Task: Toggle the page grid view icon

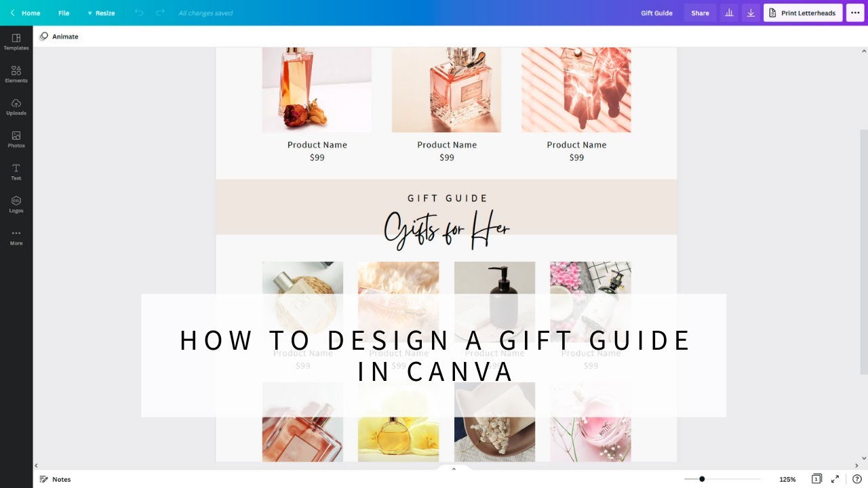Action: [816, 479]
